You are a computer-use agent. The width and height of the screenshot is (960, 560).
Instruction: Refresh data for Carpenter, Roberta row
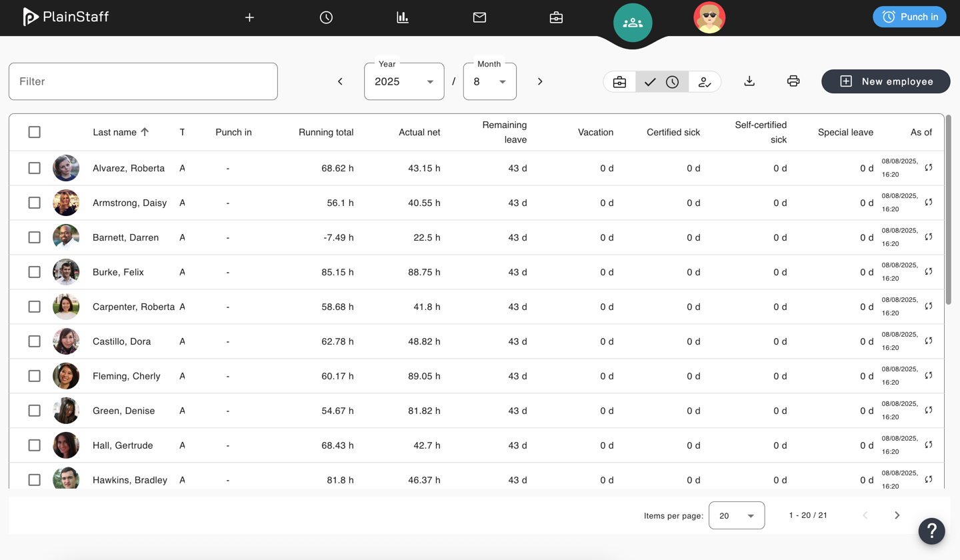click(929, 306)
